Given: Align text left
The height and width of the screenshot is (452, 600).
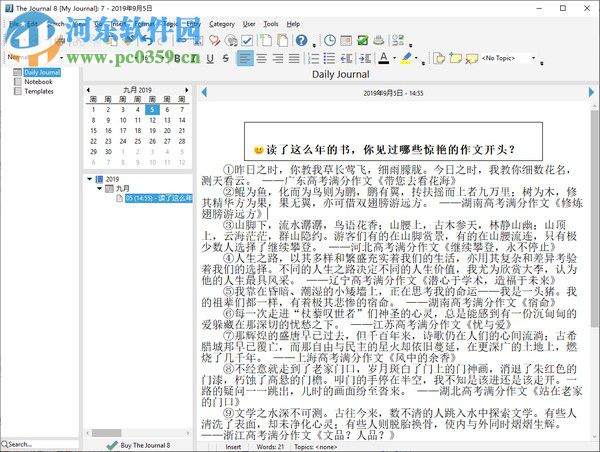Looking at the screenshot, I should point(245,58).
